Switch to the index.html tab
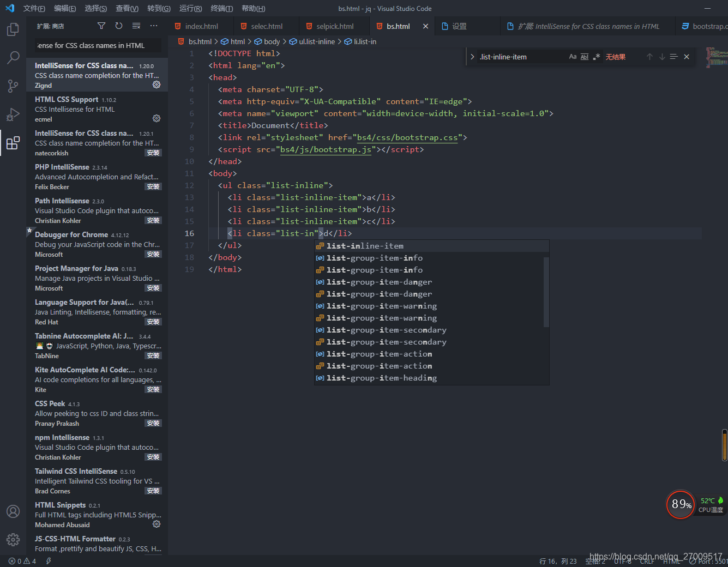Image resolution: width=728 pixels, height=567 pixels. 201,26
